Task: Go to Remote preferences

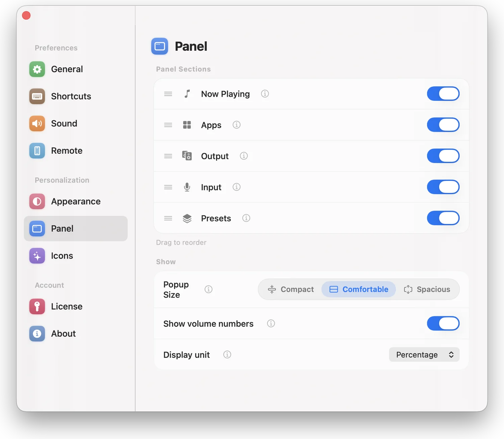Action: pyautogui.click(x=76, y=151)
